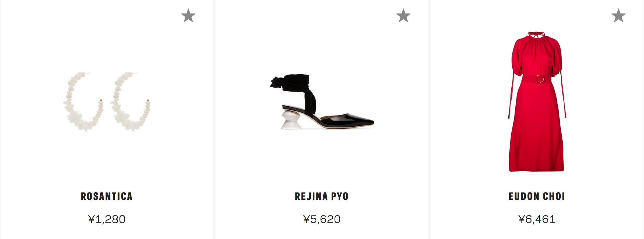Click the ¥5,620 price

pos(322,219)
